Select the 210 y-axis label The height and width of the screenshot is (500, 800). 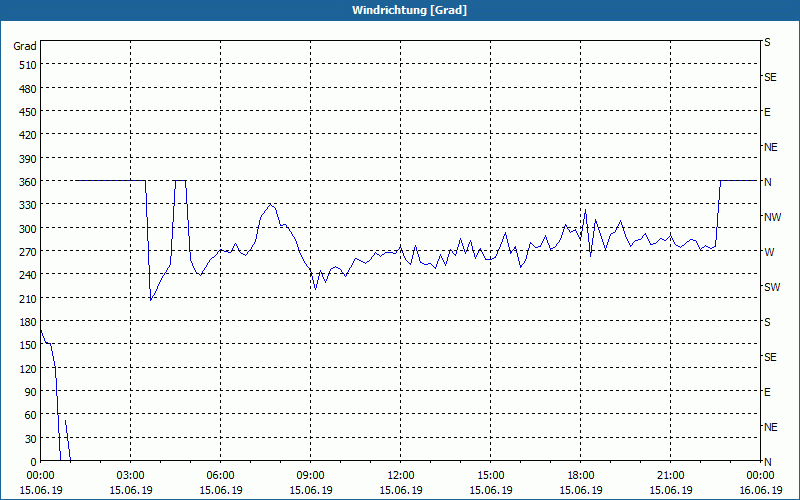(28, 298)
